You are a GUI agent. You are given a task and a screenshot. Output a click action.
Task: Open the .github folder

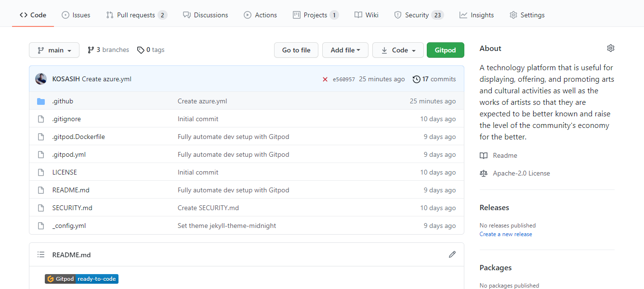[x=63, y=101]
